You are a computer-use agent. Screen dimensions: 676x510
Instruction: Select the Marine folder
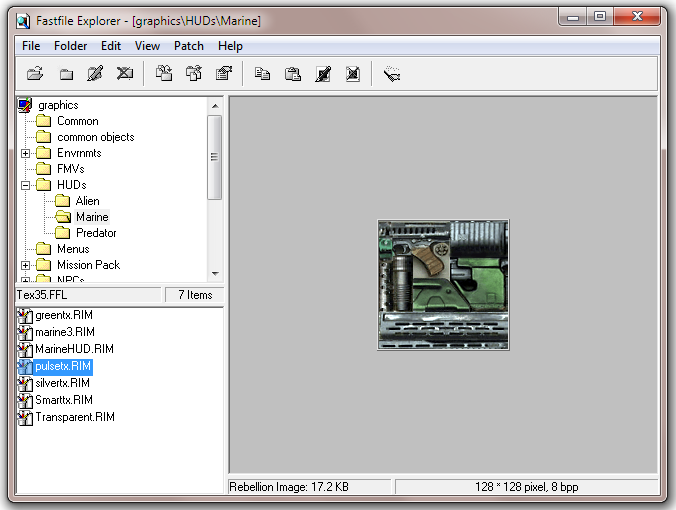tap(92, 217)
